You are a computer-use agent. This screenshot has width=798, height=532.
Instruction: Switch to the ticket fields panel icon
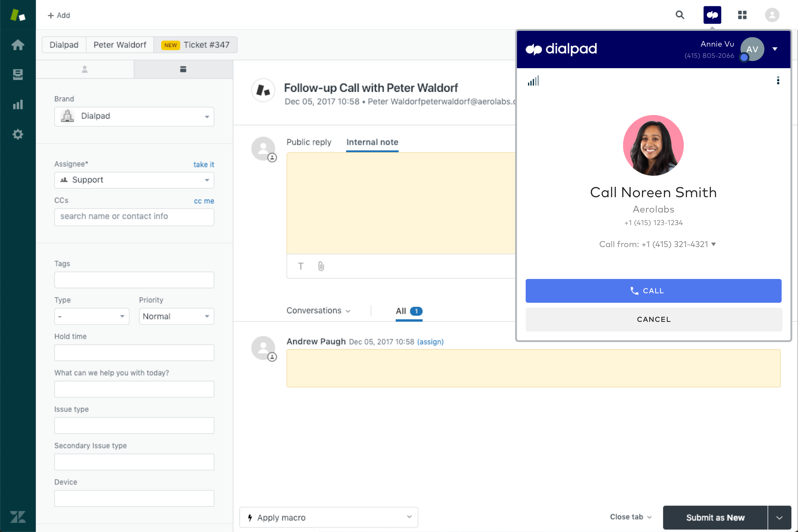tap(183, 69)
